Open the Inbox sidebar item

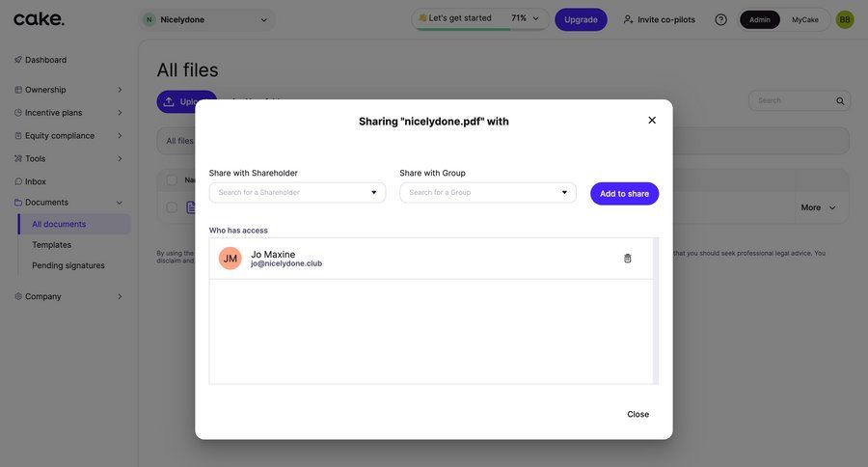pos(36,181)
